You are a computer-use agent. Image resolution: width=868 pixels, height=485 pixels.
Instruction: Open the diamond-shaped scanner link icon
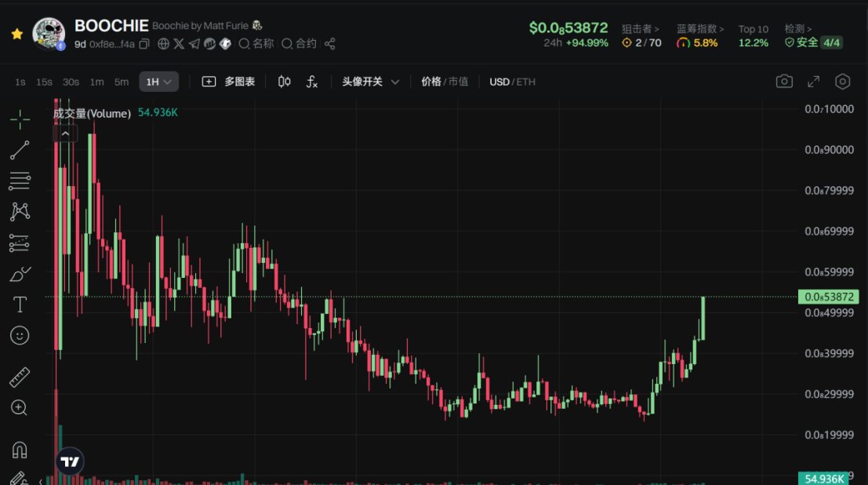point(225,44)
